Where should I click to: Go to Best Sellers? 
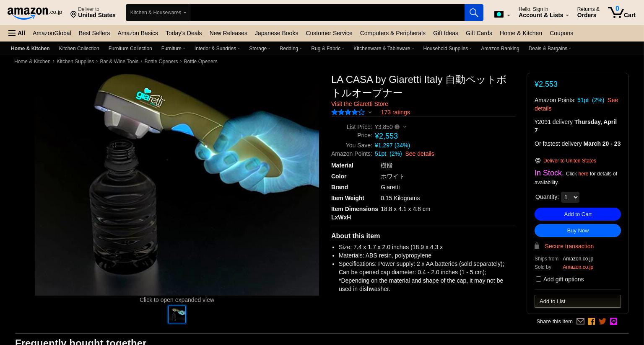(x=94, y=33)
